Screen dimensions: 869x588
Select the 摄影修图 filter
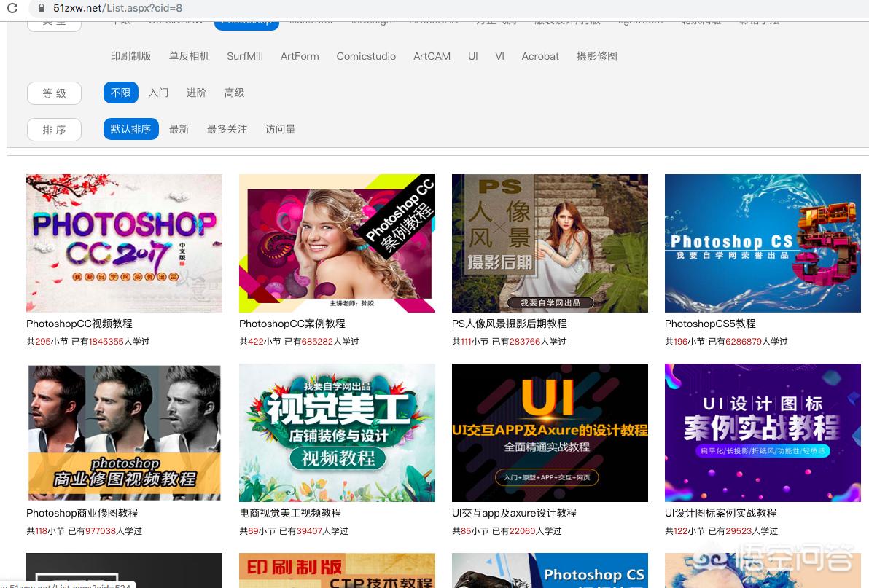597,56
